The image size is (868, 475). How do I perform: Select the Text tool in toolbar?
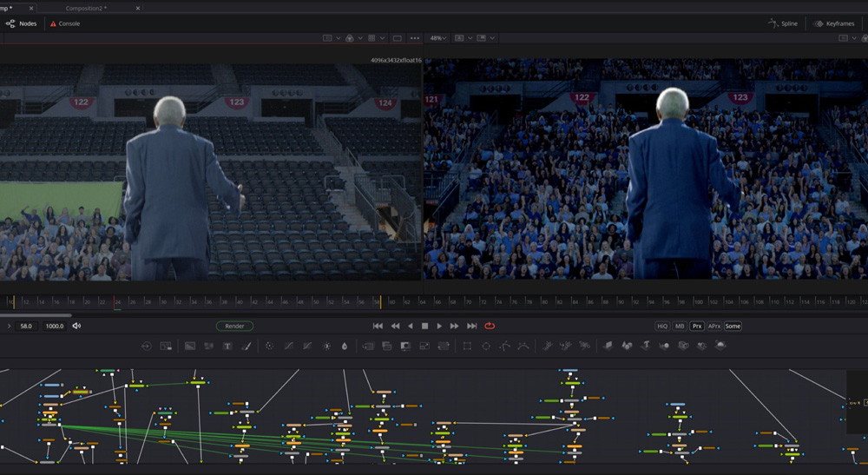227,346
